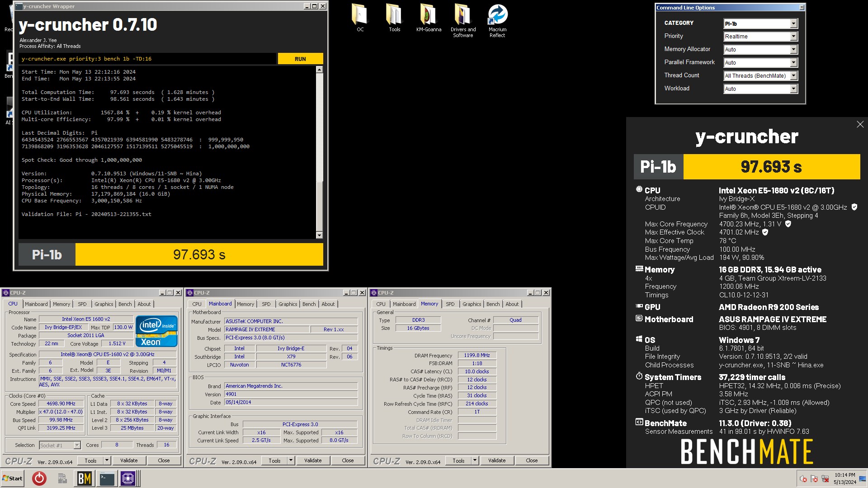Open SPD tab in the CPU-Z Memory window
Image resolution: width=868 pixels, height=488 pixels.
[x=450, y=304]
